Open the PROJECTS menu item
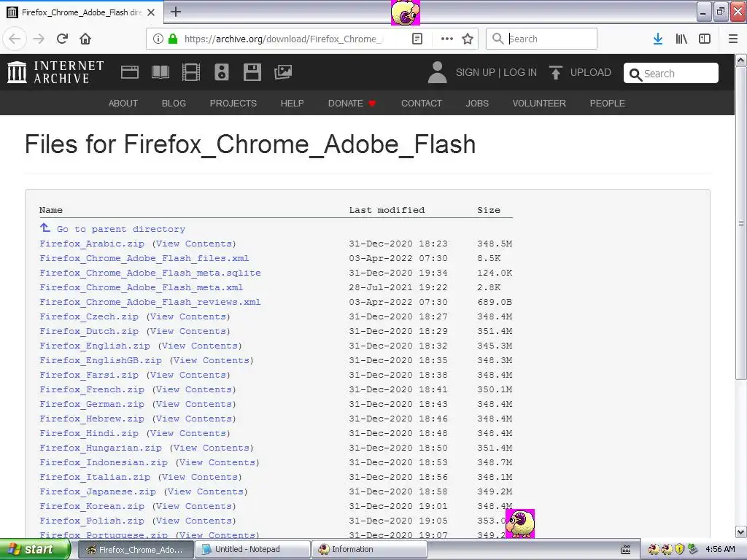The height and width of the screenshot is (560, 747). click(233, 104)
